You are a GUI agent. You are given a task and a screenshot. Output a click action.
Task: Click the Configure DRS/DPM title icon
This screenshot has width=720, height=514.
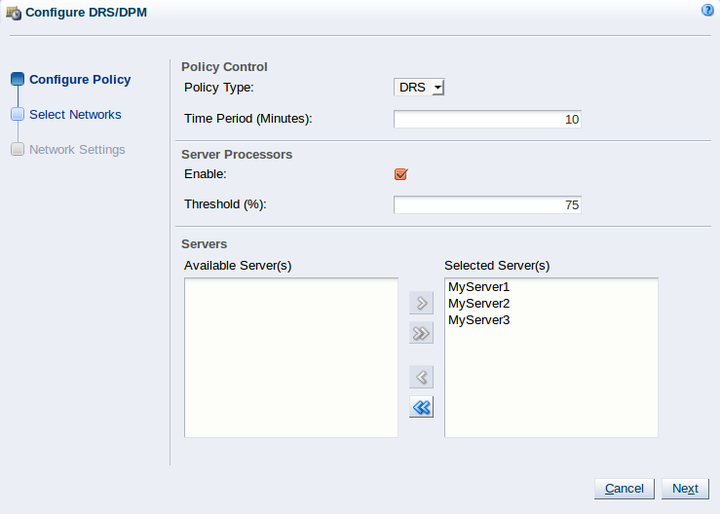13,13
